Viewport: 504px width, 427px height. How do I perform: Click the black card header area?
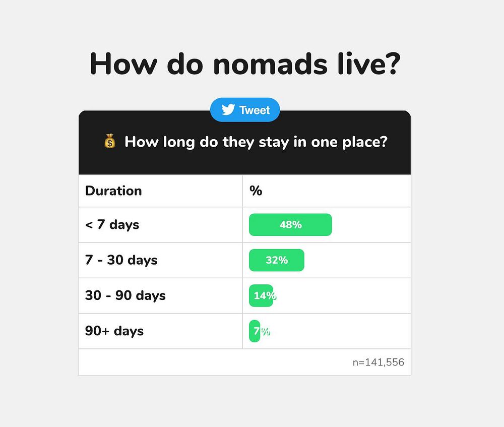[244, 143]
